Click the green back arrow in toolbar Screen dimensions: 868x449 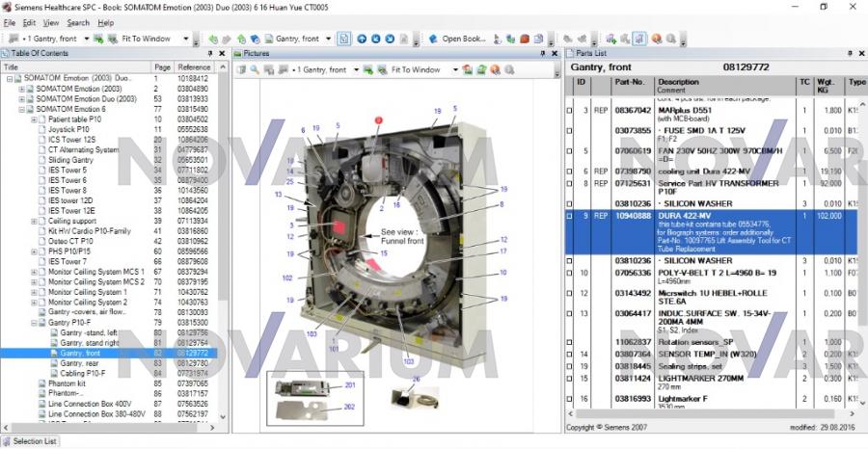click(213, 39)
